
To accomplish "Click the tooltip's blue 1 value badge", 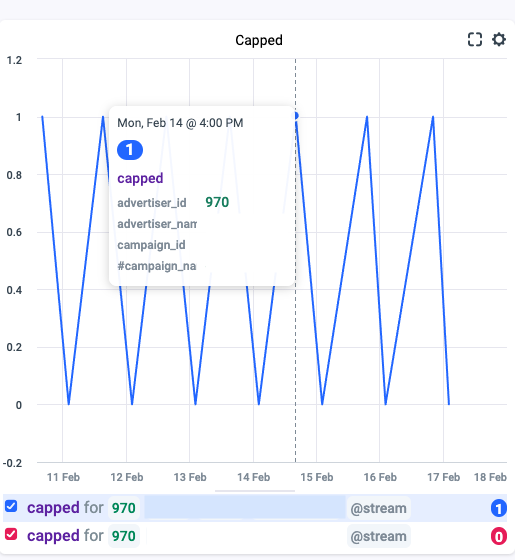I will pos(130,150).
